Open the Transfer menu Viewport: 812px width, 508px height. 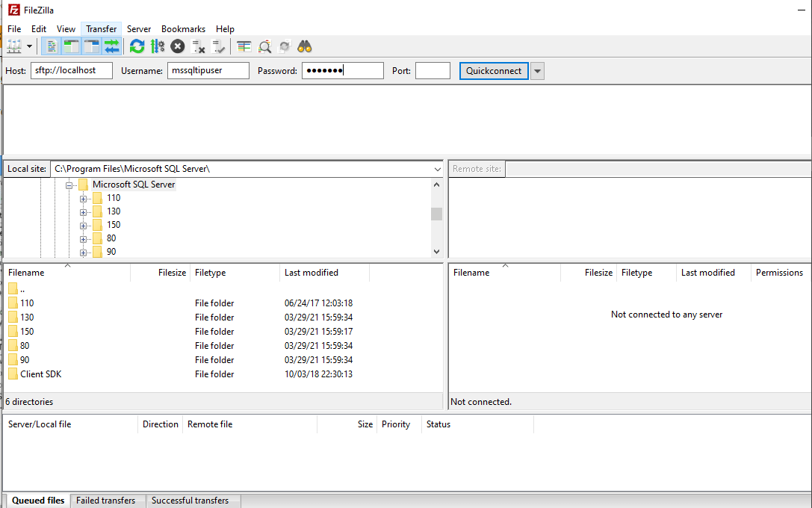[101, 28]
